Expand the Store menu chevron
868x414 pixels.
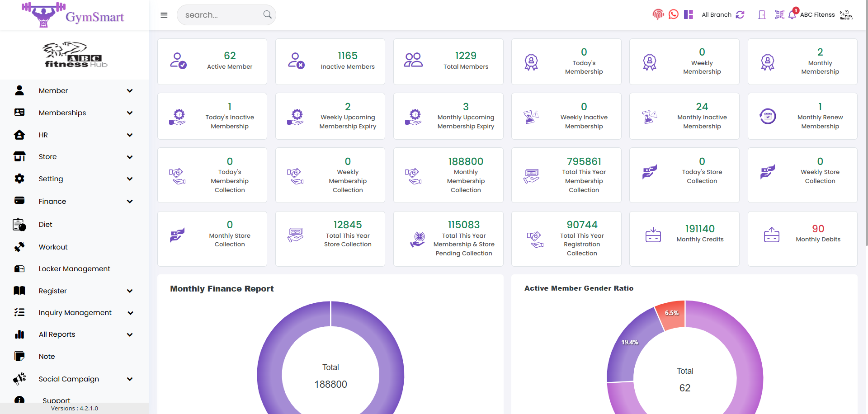(130, 157)
